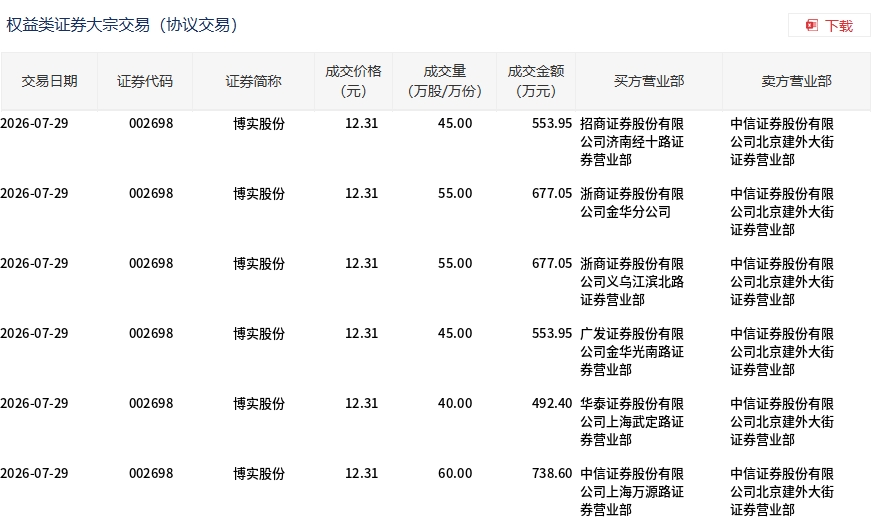Click the 证券简称 column header

[253, 81]
